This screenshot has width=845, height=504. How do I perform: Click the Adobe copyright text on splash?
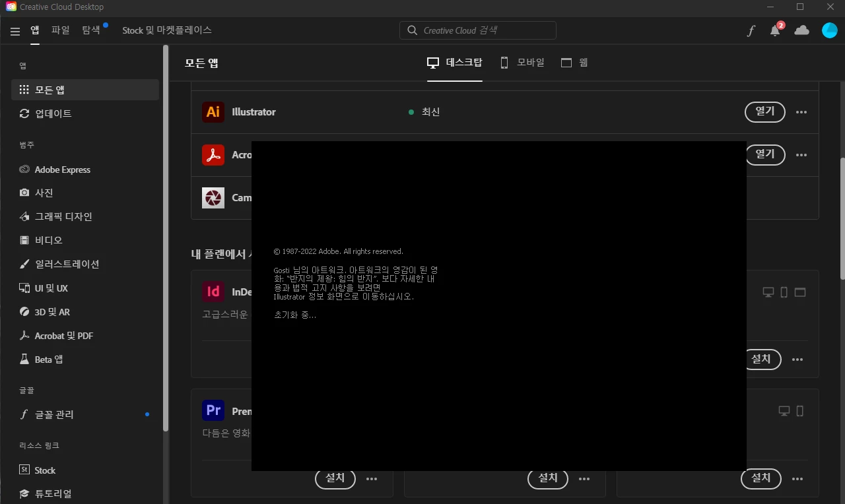(339, 251)
